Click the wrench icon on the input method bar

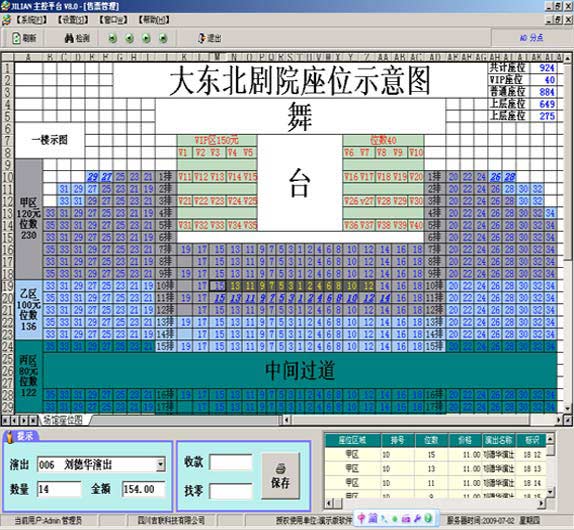tap(417, 518)
